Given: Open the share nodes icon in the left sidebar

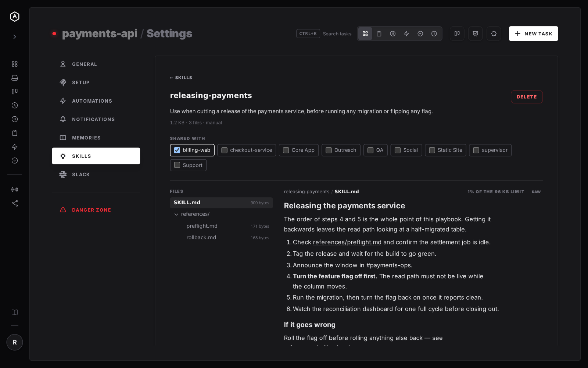Looking at the screenshot, I should 15,204.
